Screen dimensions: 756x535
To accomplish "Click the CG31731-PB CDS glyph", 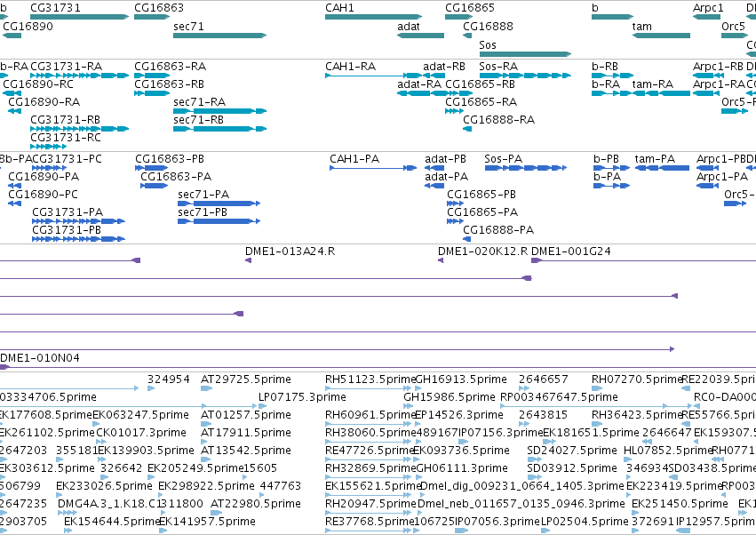I will tap(78, 239).
